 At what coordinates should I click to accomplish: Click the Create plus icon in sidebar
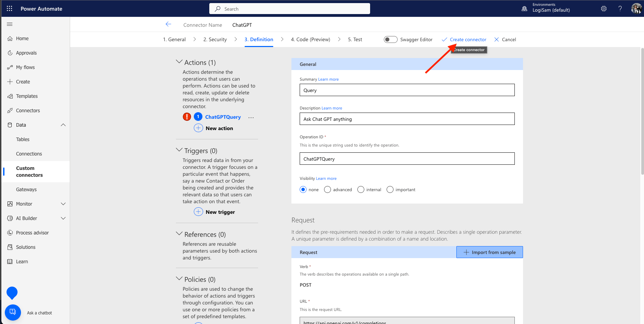[x=10, y=82]
